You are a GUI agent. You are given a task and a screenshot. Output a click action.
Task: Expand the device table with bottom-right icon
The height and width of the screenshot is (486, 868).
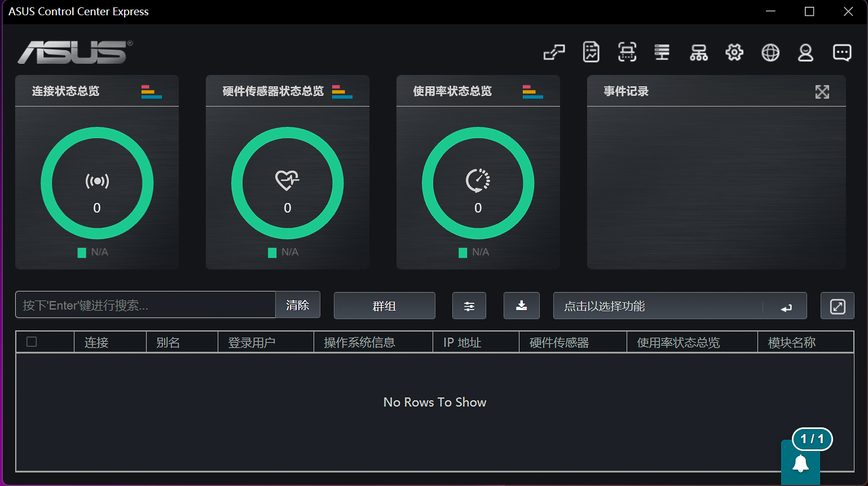[x=837, y=306]
